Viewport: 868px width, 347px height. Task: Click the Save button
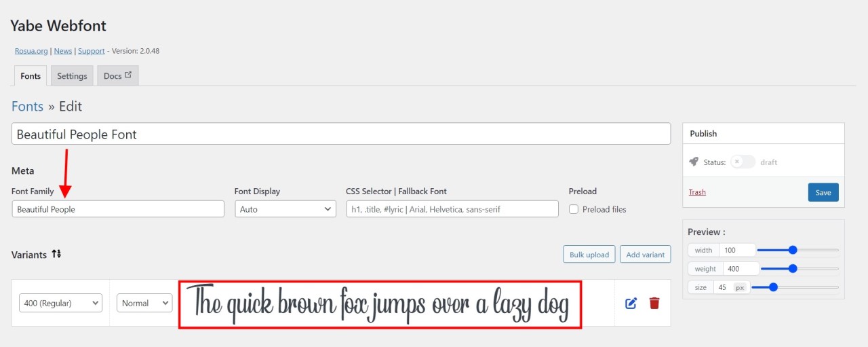coord(823,192)
